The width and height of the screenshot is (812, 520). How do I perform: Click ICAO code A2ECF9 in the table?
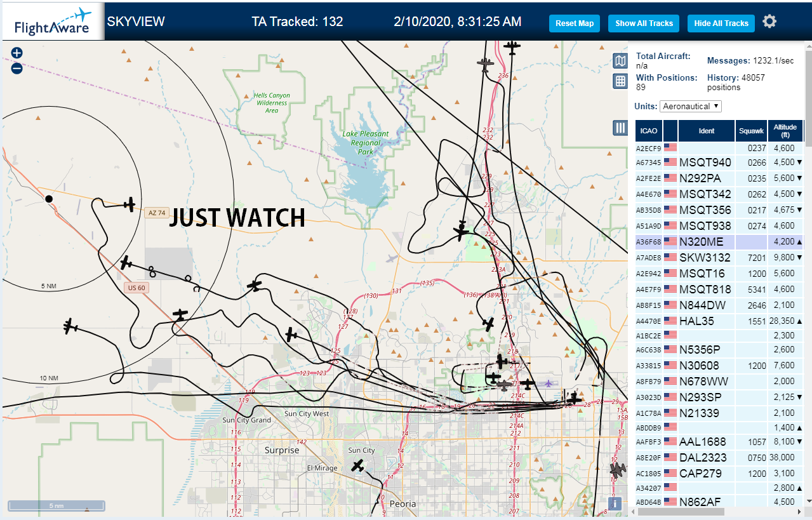click(648, 149)
